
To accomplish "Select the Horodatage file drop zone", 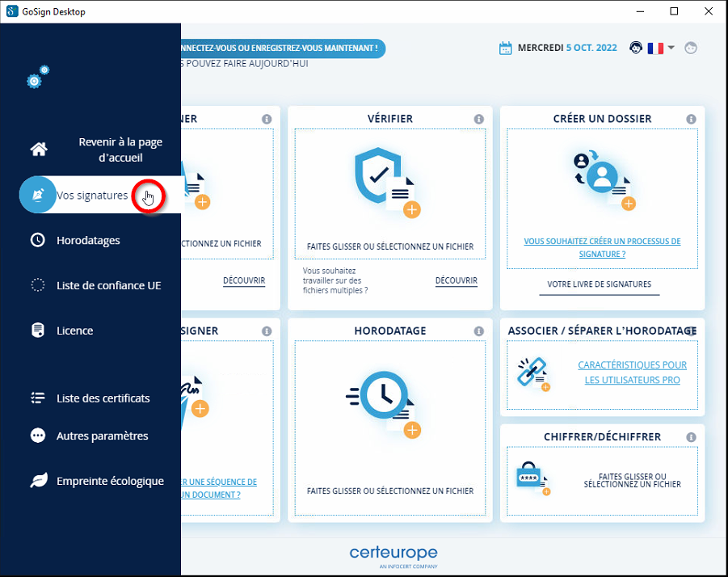I will (x=390, y=427).
